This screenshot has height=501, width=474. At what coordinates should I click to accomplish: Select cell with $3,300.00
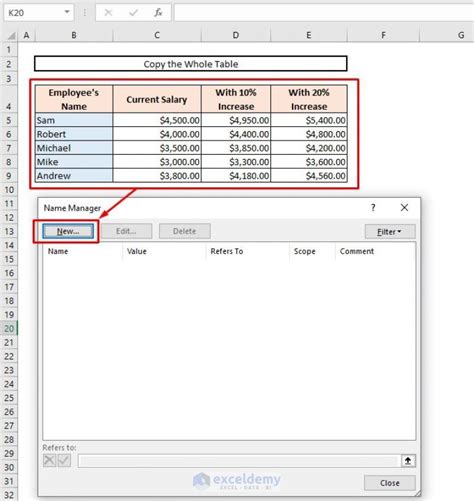click(236, 162)
